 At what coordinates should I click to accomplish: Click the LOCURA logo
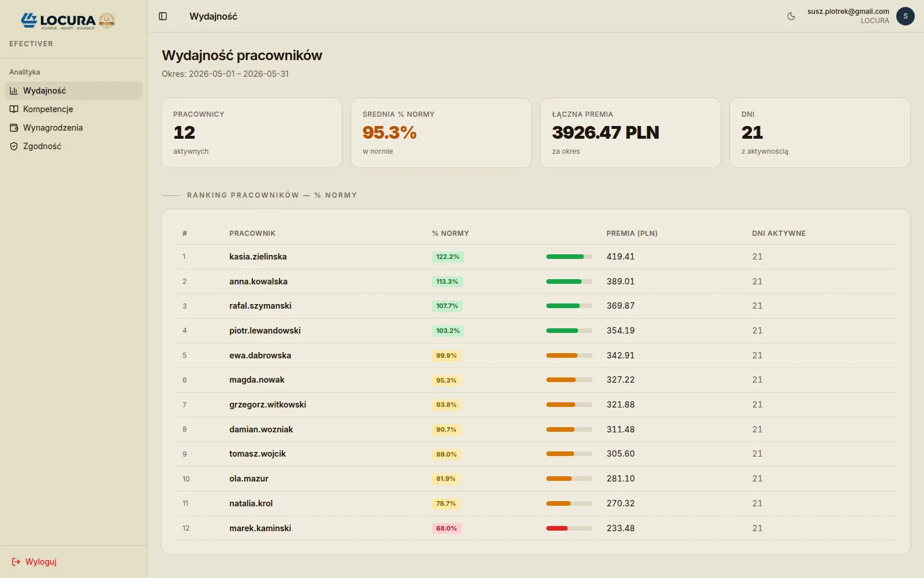(68, 21)
